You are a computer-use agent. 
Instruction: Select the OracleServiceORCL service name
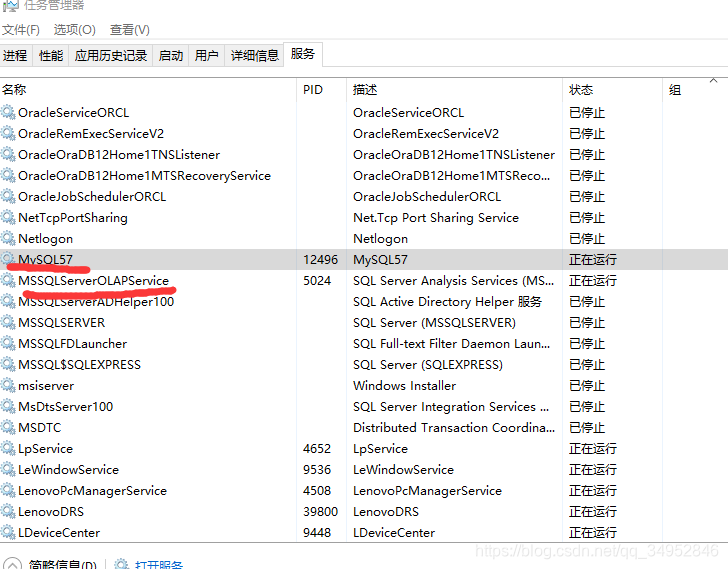pos(73,113)
